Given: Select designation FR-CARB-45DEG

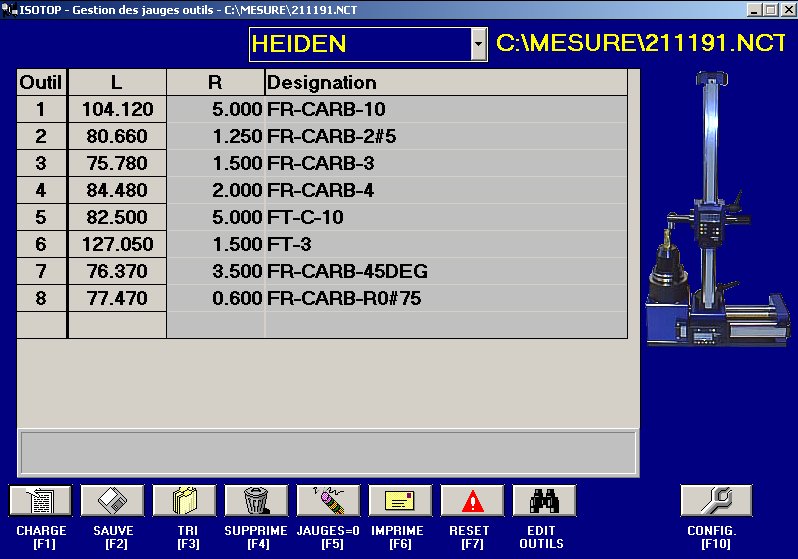Looking at the screenshot, I should [446, 271].
